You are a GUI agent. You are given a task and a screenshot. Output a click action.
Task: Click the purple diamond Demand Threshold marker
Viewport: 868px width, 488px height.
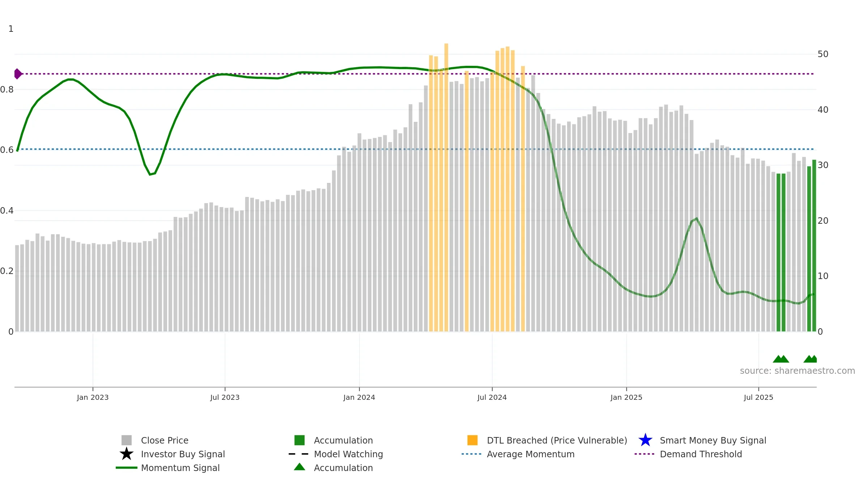[x=18, y=74]
